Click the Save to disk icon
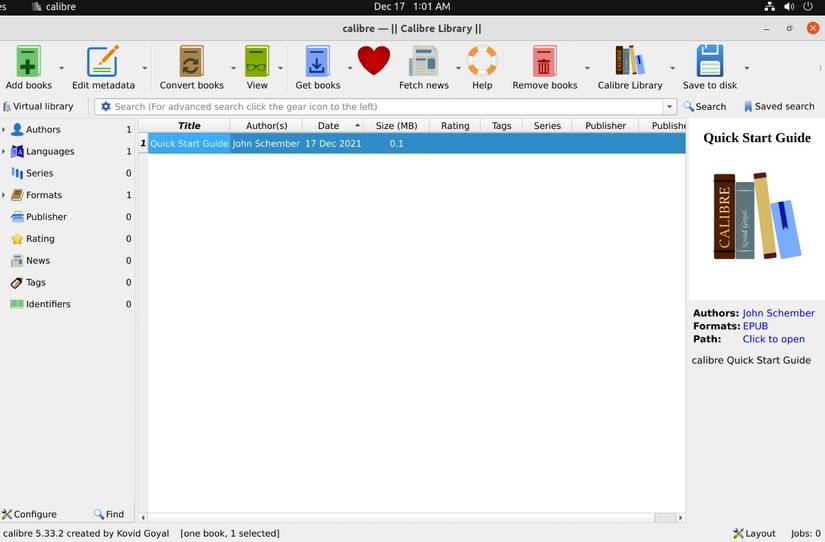Screen dimensions: 825x542 [710, 61]
